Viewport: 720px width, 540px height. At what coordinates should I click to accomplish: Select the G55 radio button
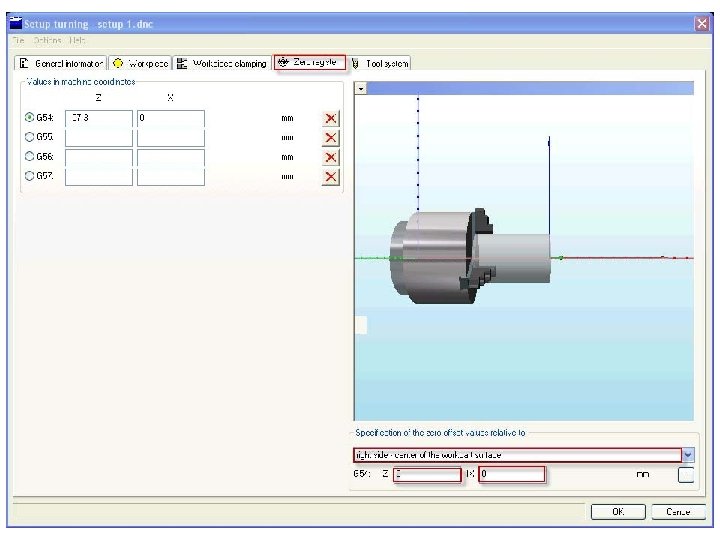pos(29,137)
